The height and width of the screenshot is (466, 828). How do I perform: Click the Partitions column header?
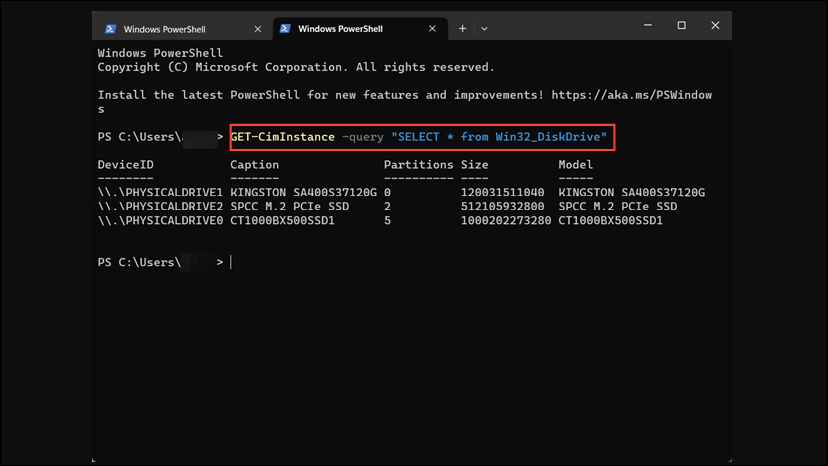418,165
